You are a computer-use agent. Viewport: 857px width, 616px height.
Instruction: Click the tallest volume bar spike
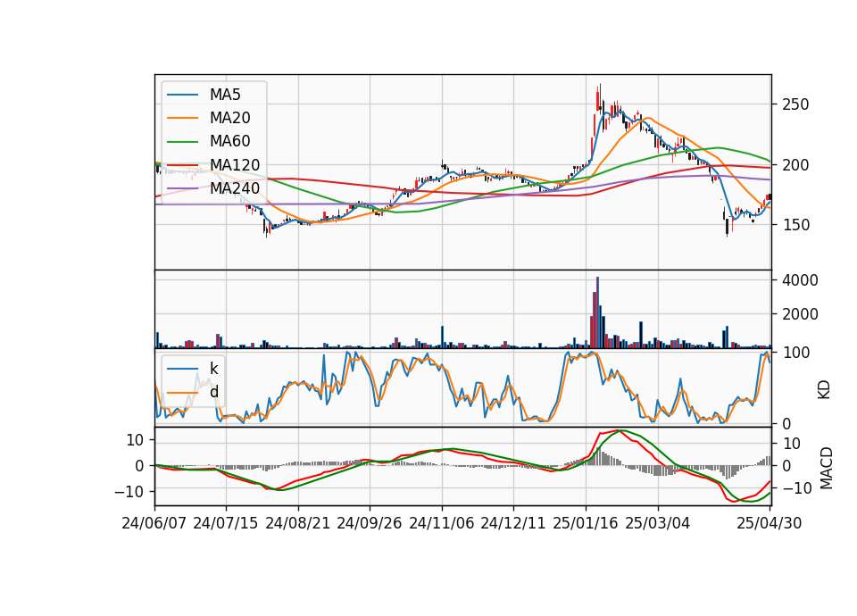(597, 312)
